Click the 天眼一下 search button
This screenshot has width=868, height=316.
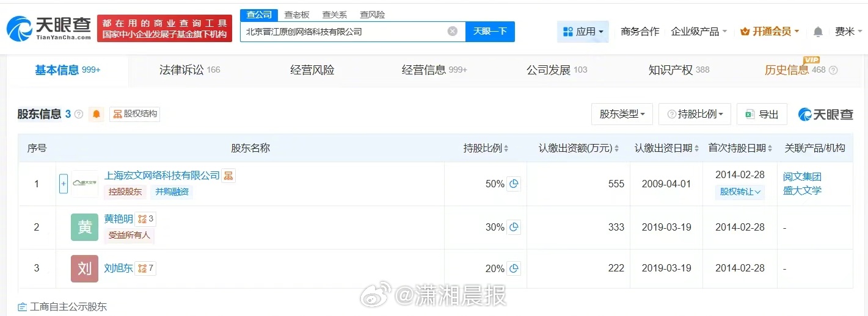490,31
